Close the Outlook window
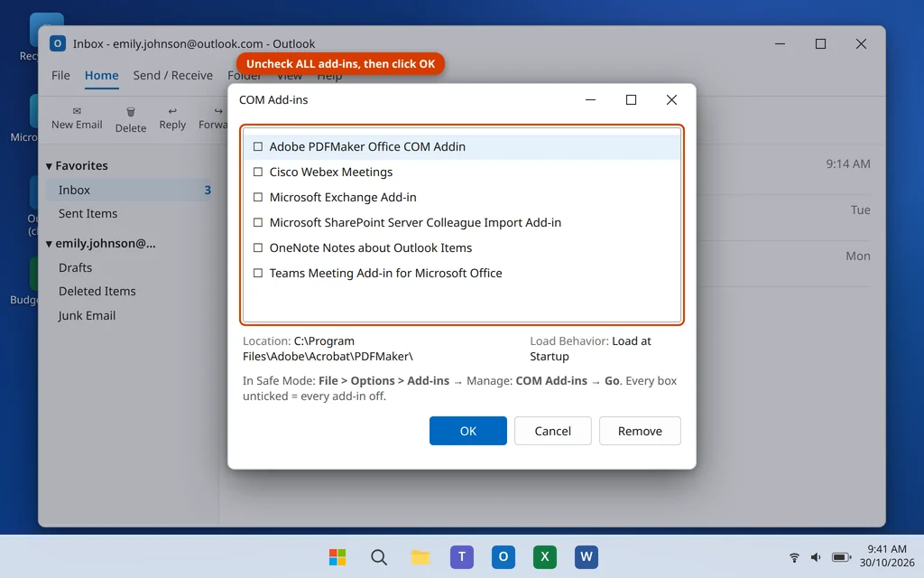Image resolution: width=924 pixels, height=578 pixels. click(x=861, y=43)
